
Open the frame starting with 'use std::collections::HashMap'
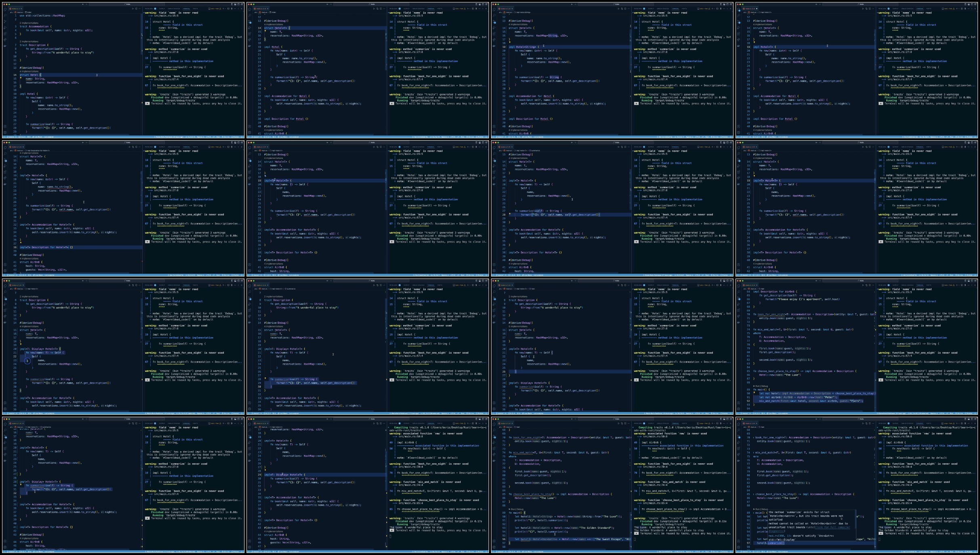[123, 70]
